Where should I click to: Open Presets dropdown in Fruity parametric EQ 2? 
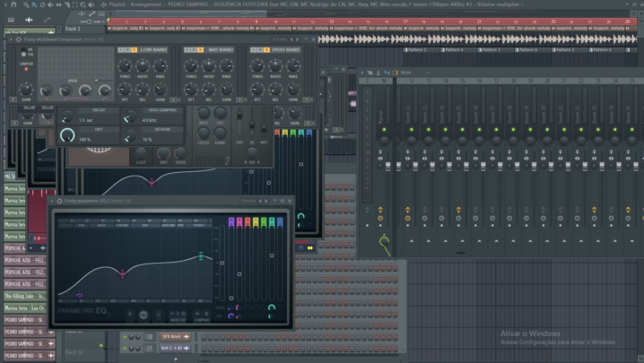coord(248,201)
